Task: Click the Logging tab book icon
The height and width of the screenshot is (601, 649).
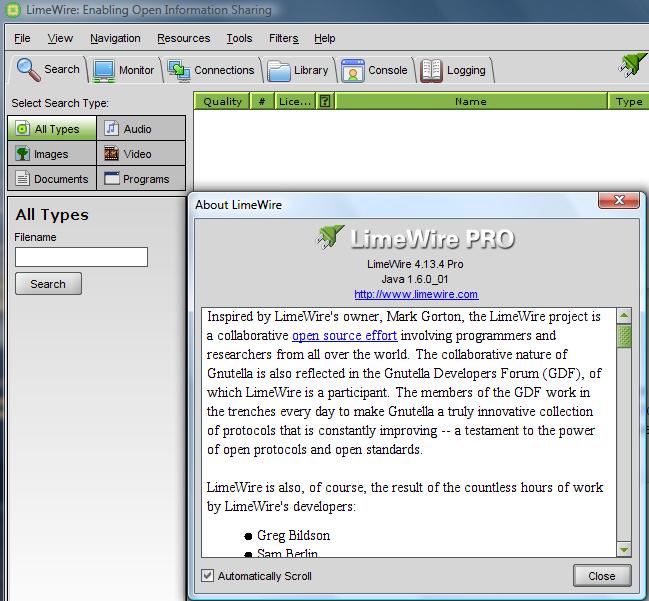Action: click(431, 71)
